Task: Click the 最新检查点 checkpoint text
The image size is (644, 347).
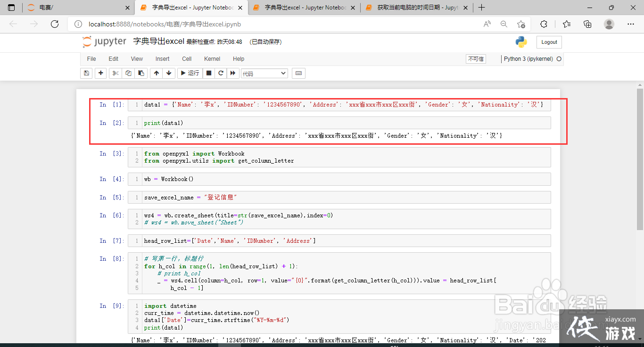Action: click(x=214, y=42)
